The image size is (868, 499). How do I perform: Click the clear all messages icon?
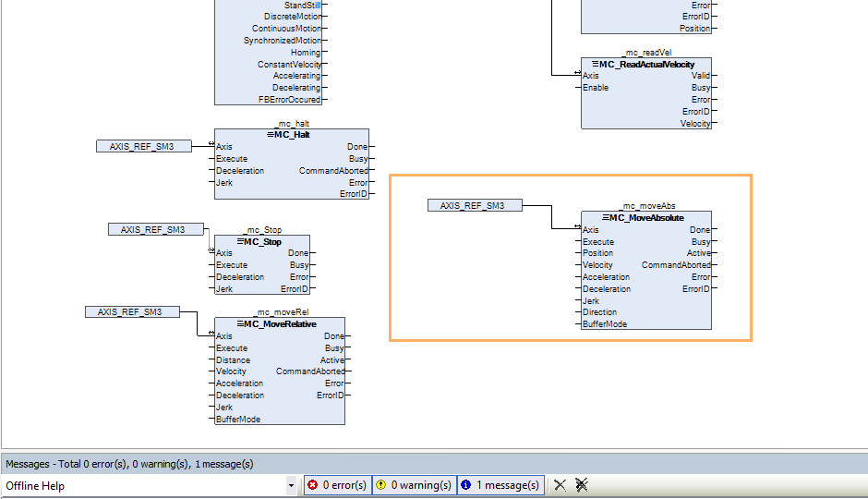pyautogui.click(x=581, y=485)
